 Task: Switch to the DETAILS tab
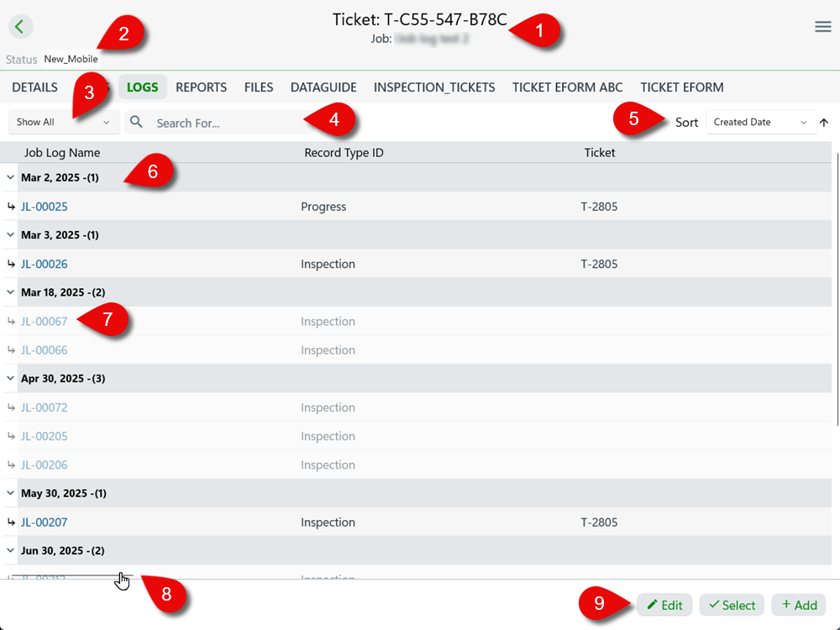tap(34, 87)
